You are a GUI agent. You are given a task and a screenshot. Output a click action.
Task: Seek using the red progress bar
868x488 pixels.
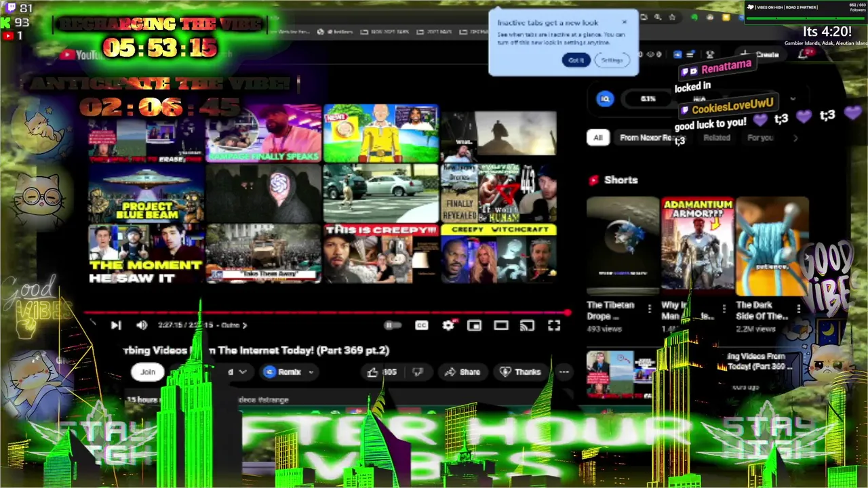point(327,313)
